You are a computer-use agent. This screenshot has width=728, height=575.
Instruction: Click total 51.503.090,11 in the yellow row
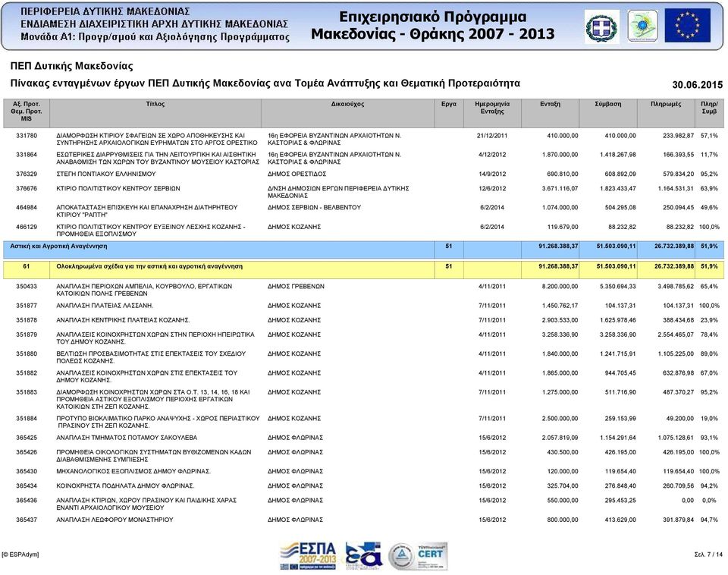tap(616, 266)
